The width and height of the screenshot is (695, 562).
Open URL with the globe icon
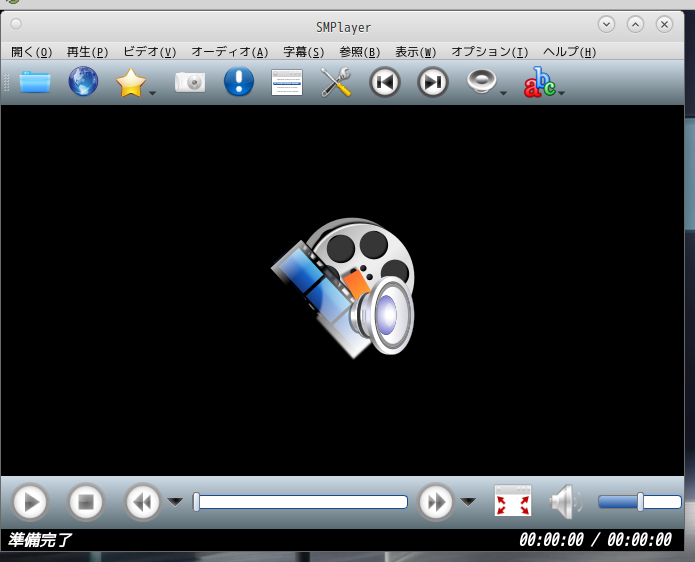83,81
